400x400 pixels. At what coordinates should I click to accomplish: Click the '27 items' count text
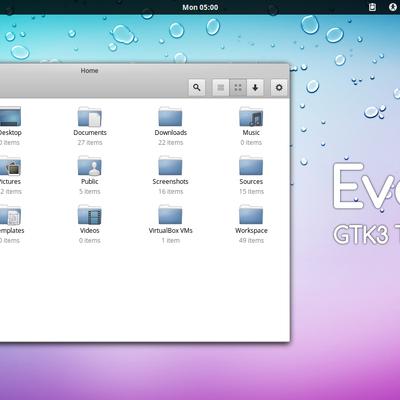point(90,142)
